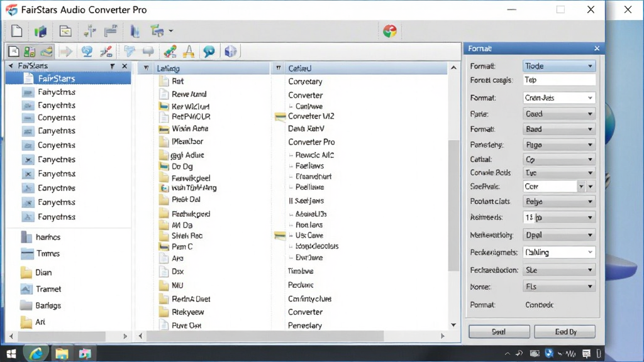Click the globe monitor icon in second toolbar
644x362 pixels.
tap(87, 52)
